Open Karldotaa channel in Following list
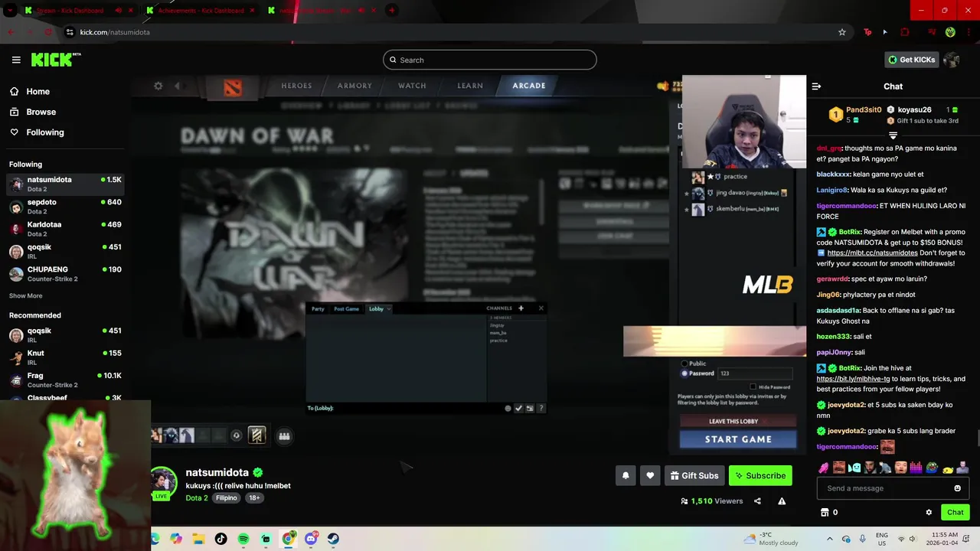 pos(65,229)
